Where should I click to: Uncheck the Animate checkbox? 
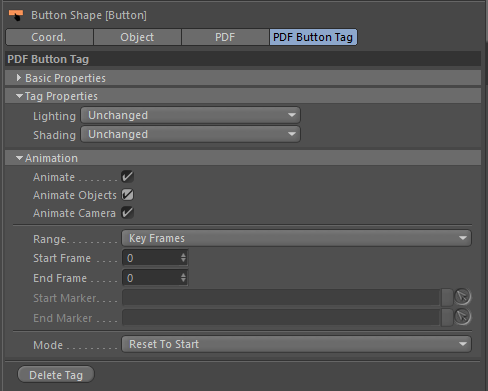point(127,177)
